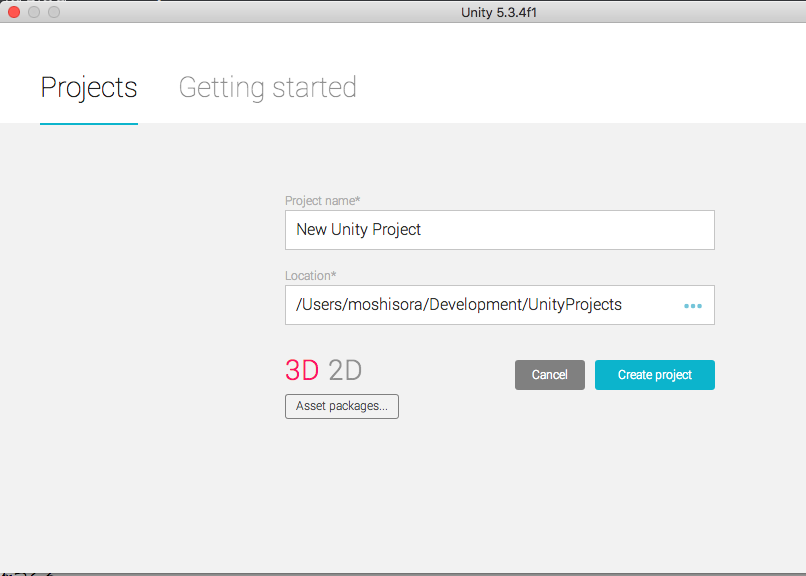Close the Unity window with red button
The image size is (806, 576).
coord(14,12)
